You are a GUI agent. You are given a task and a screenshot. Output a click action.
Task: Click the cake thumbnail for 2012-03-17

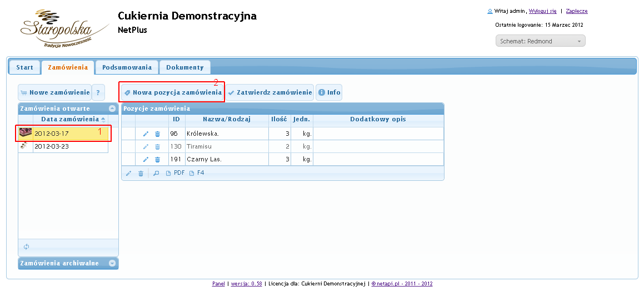pos(26,133)
